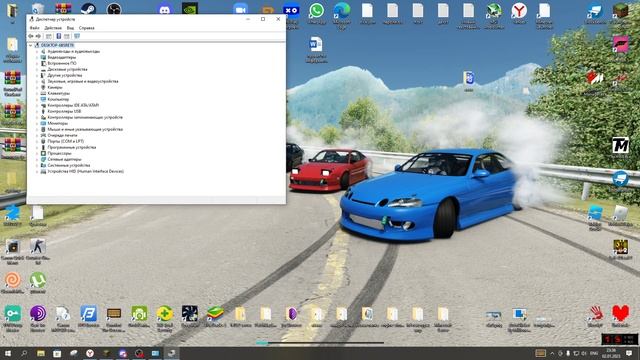The image size is (640, 360).
Task: Open the green uTorrent desktop icon
Action: coord(38,280)
